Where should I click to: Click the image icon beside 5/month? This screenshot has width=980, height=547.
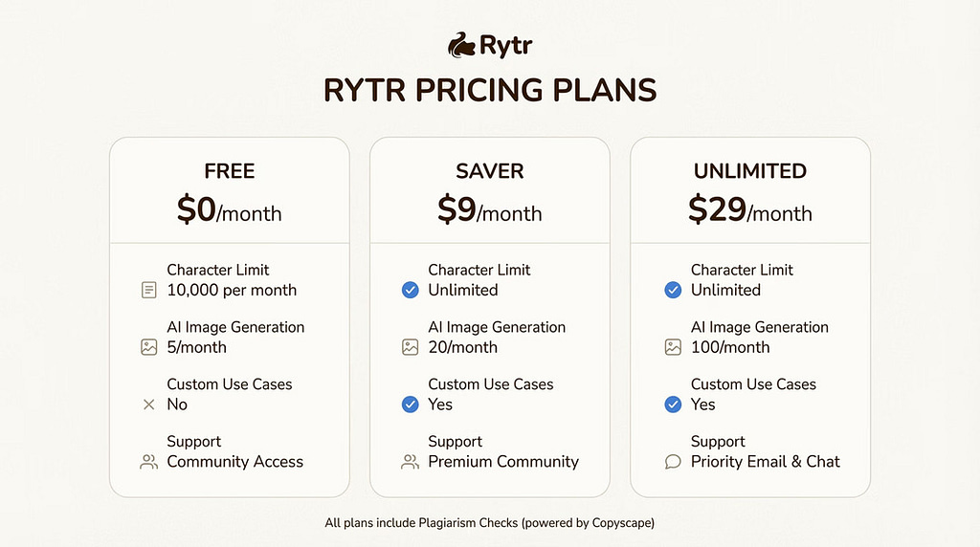click(x=148, y=347)
